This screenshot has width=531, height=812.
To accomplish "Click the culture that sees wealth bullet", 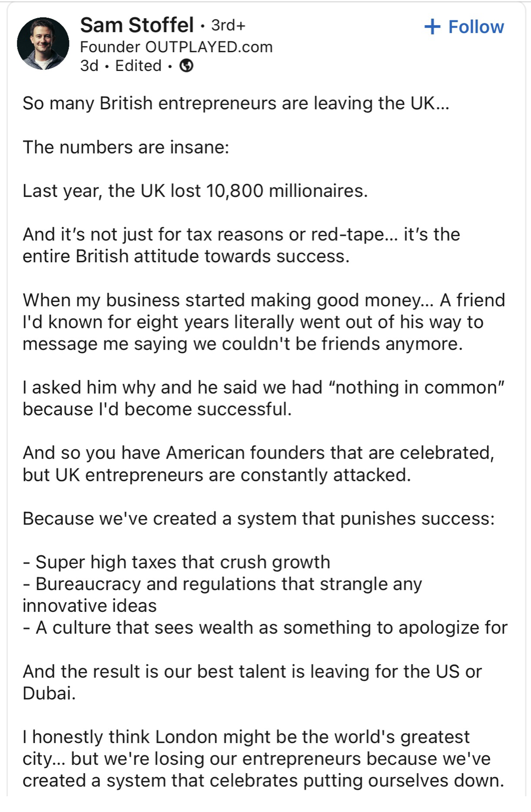I will coord(265,627).
